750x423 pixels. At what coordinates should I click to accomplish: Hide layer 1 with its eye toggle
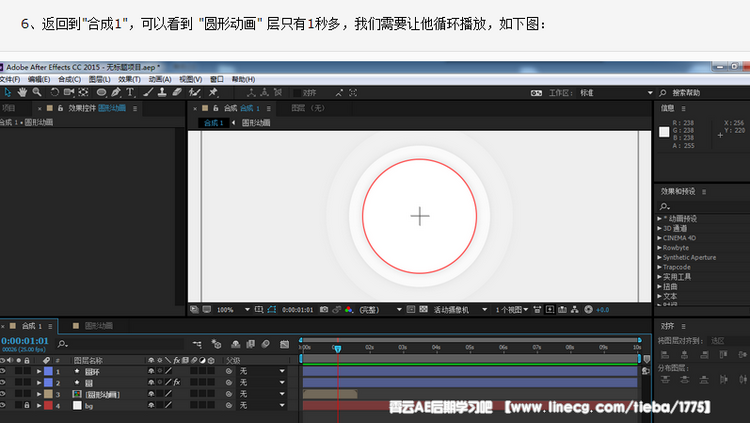coord(3,371)
